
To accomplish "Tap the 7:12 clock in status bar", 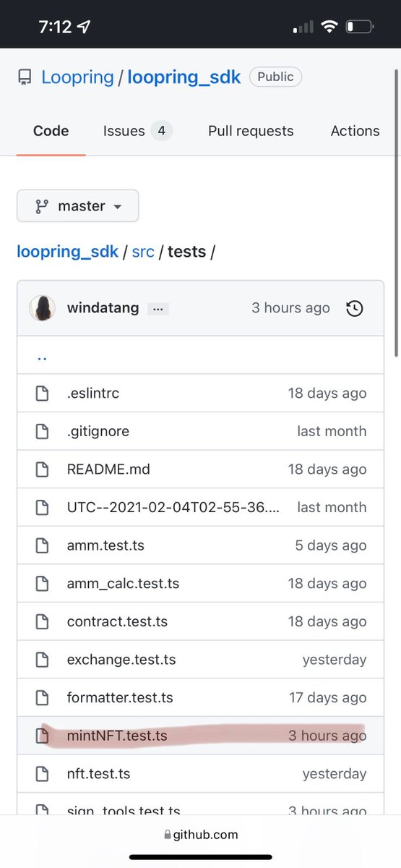I will click(x=55, y=27).
